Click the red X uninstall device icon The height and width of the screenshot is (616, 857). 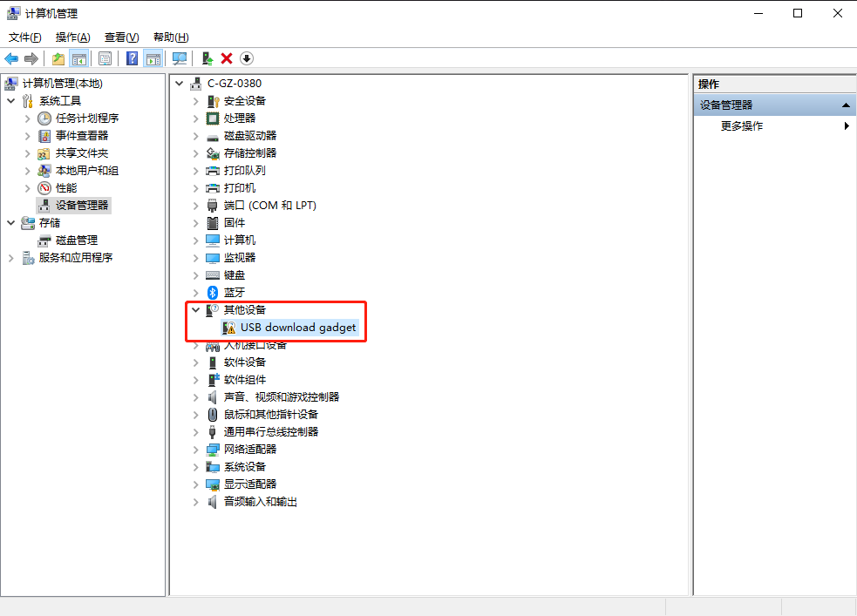click(x=227, y=58)
